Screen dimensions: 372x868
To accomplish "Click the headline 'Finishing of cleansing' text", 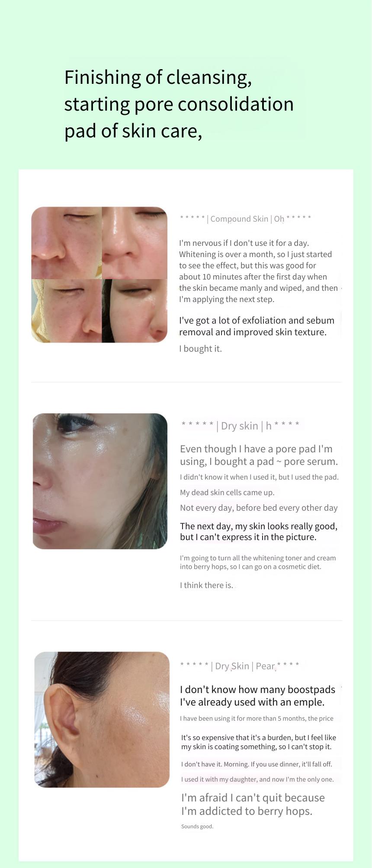I will click(x=158, y=77).
